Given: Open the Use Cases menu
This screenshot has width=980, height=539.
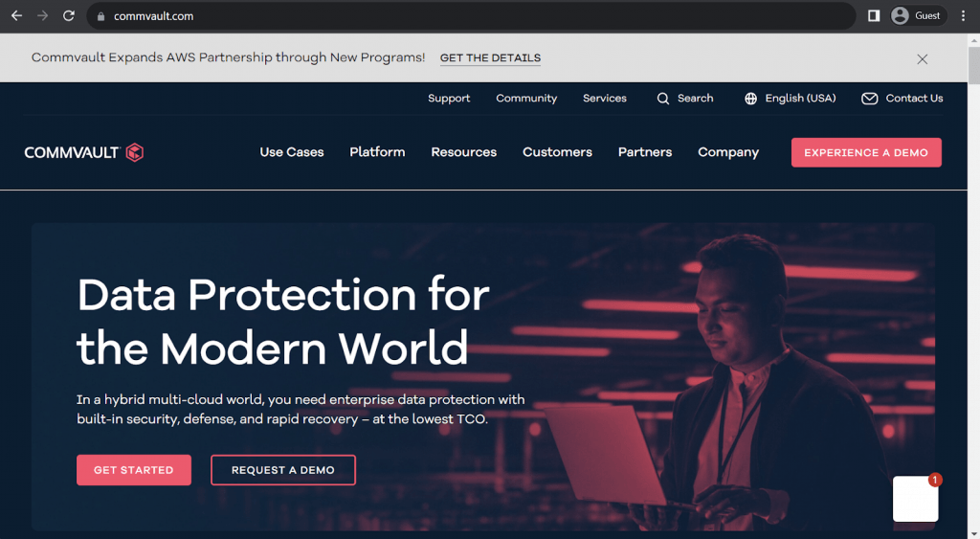Looking at the screenshot, I should pos(291,152).
